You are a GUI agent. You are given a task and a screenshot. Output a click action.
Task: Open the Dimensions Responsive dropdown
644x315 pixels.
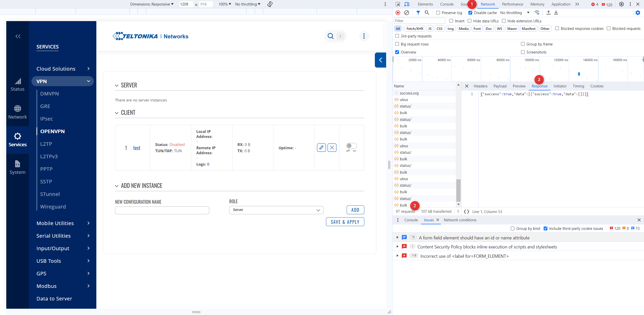[x=152, y=4]
